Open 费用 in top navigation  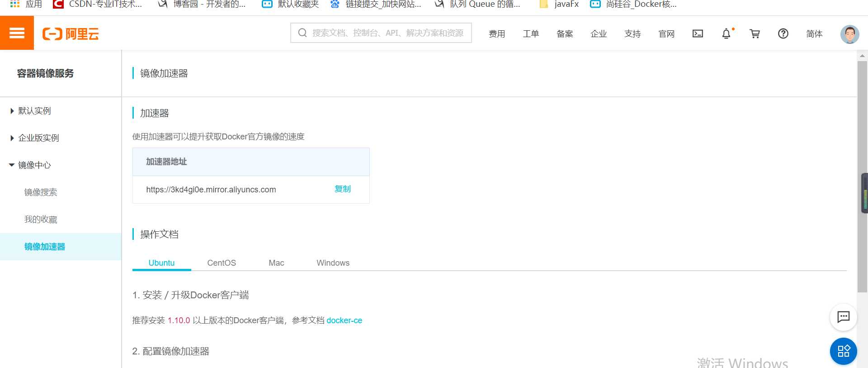pos(497,34)
